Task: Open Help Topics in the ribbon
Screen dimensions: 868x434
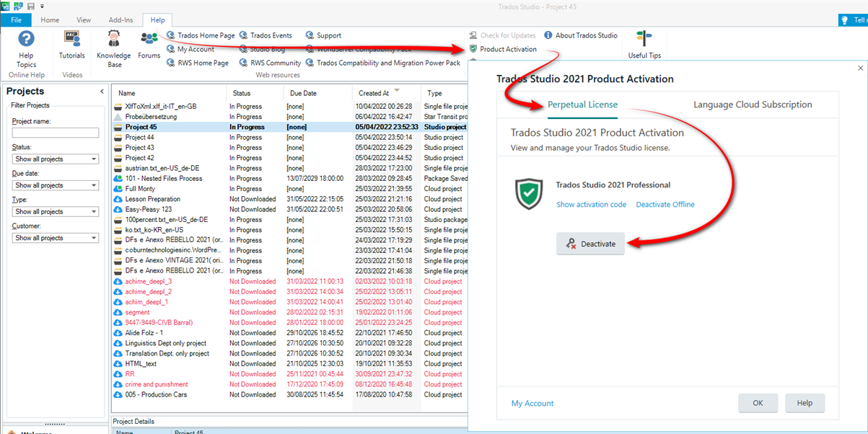Action: coord(26,49)
